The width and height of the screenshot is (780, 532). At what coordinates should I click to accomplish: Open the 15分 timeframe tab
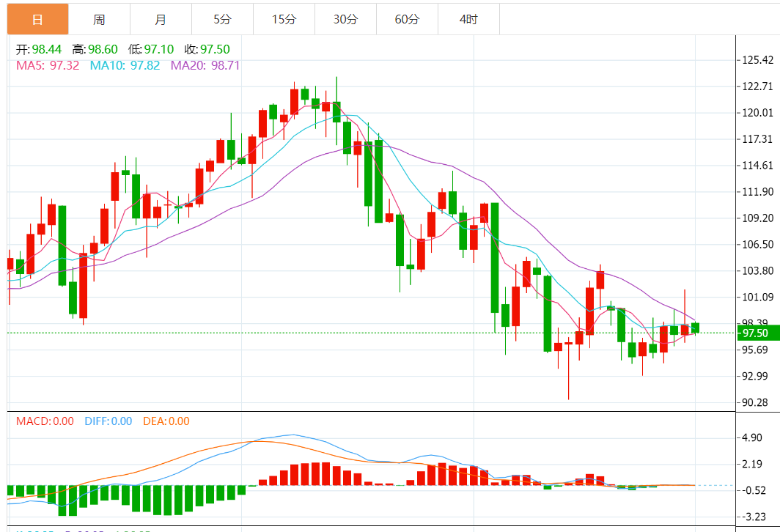point(284,19)
